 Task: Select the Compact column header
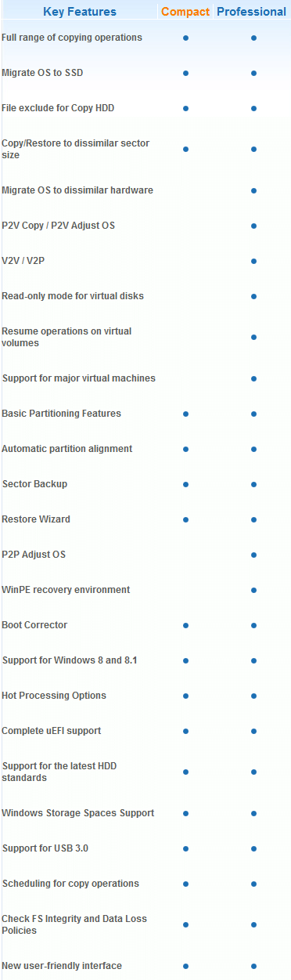185,12
